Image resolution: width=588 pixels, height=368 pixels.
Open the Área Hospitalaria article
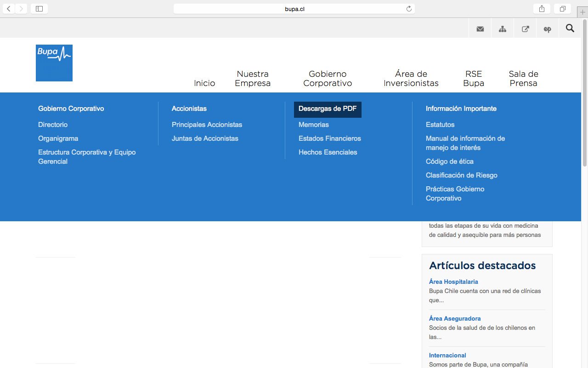point(453,282)
